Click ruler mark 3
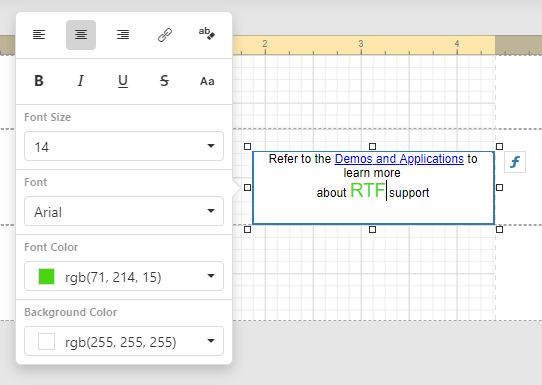 (361, 44)
